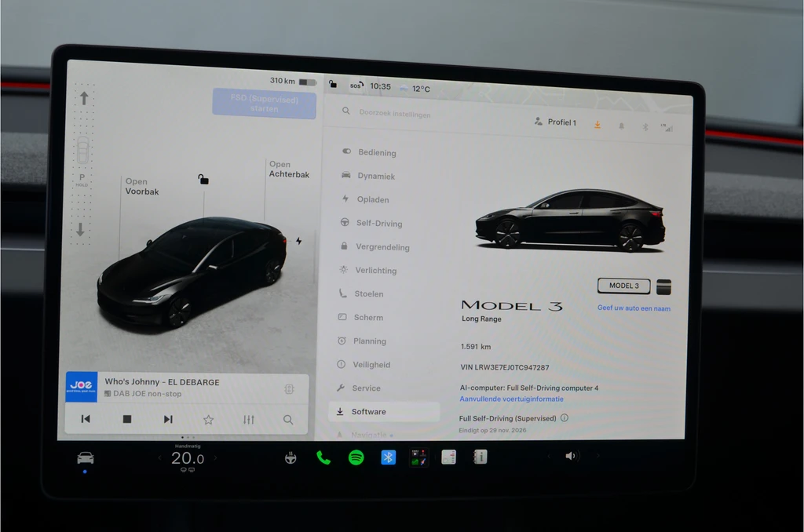Image resolution: width=804 pixels, height=532 pixels.
Task: Open the app launcher grid icon
Action: (418, 457)
